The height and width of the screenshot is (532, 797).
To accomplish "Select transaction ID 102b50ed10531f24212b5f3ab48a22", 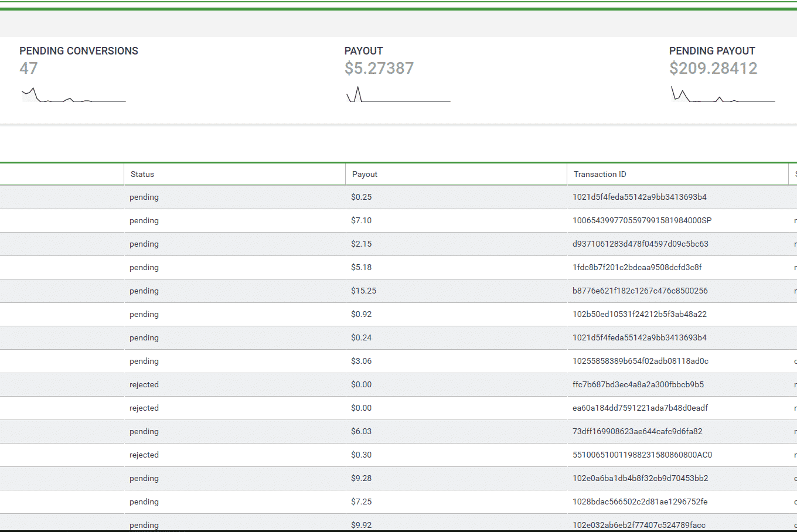I will 640,314.
